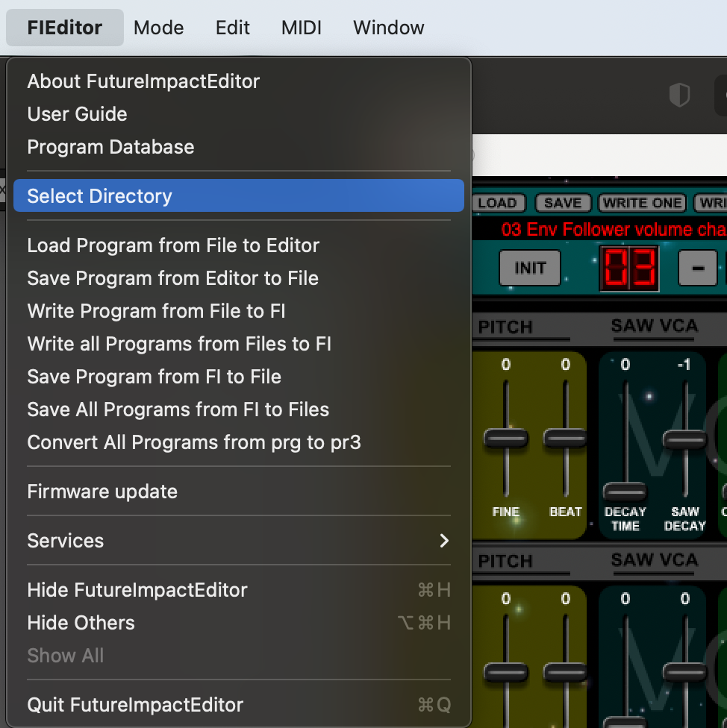Viewport: 727px width, 728px height.
Task: Open the Mode menu
Action: coord(158,28)
